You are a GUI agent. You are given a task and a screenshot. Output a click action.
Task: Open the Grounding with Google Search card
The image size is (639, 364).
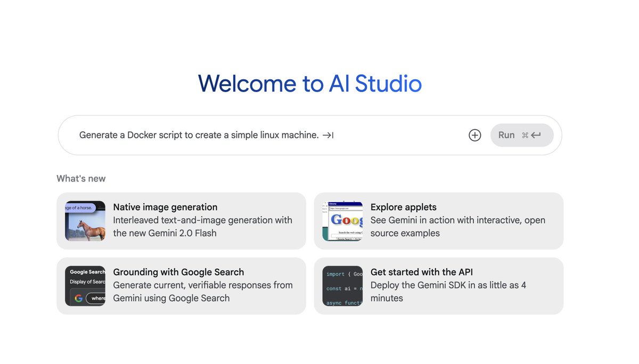coord(181,286)
